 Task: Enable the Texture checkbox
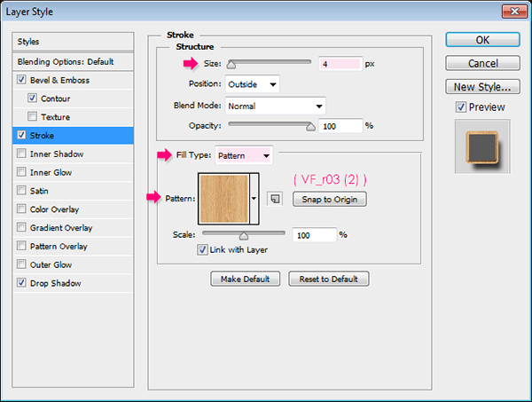point(33,117)
